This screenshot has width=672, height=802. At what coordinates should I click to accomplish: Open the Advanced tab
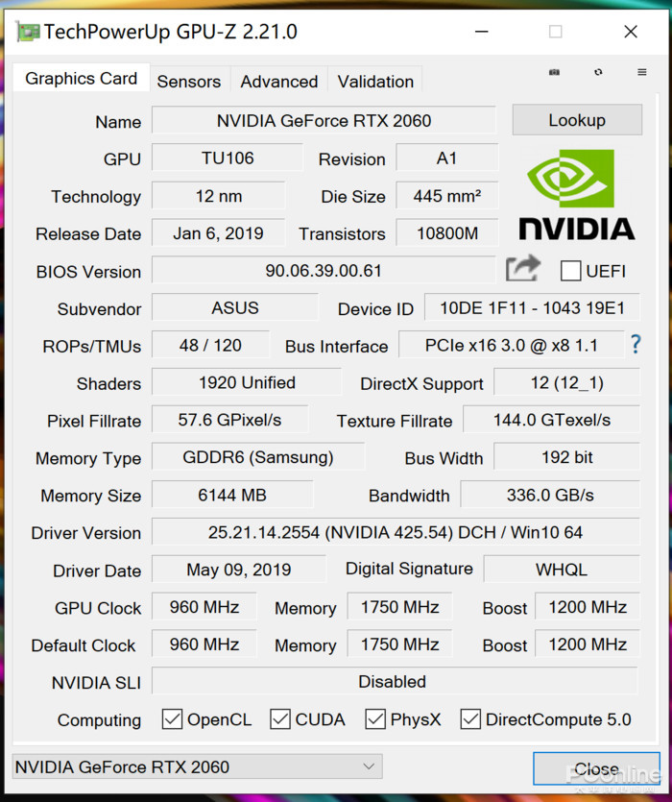click(278, 82)
